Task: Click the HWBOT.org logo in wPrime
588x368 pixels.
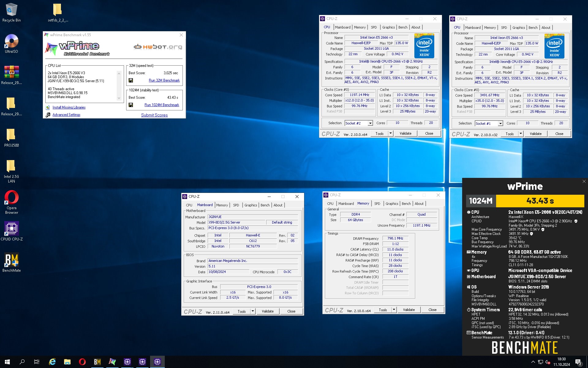Action: (158, 47)
